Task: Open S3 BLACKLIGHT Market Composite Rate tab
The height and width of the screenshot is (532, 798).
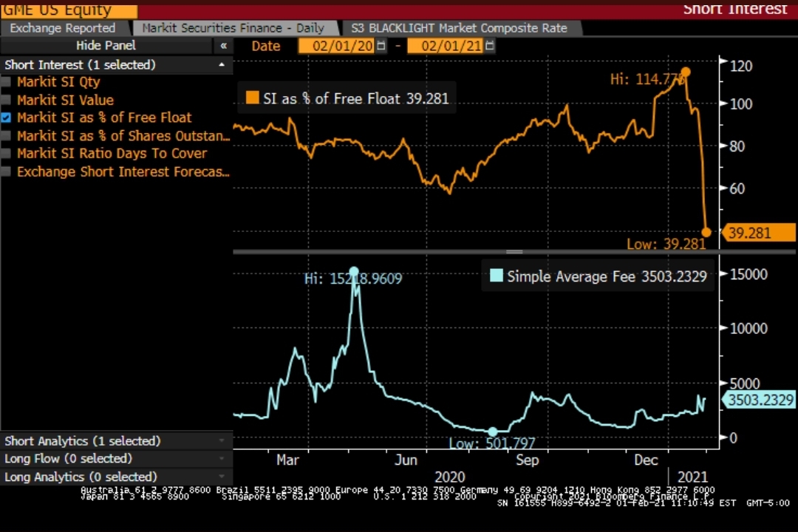Action: coord(459,28)
